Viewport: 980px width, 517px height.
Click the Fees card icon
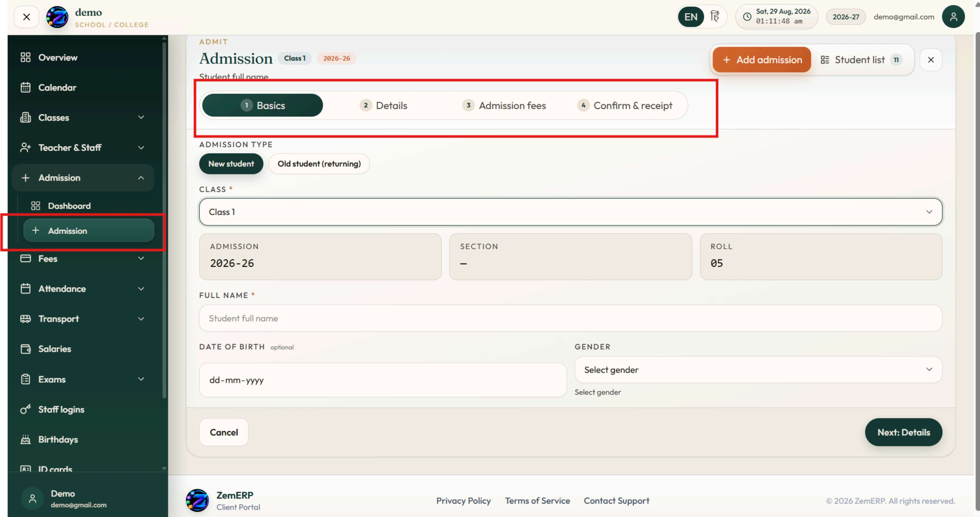point(25,259)
